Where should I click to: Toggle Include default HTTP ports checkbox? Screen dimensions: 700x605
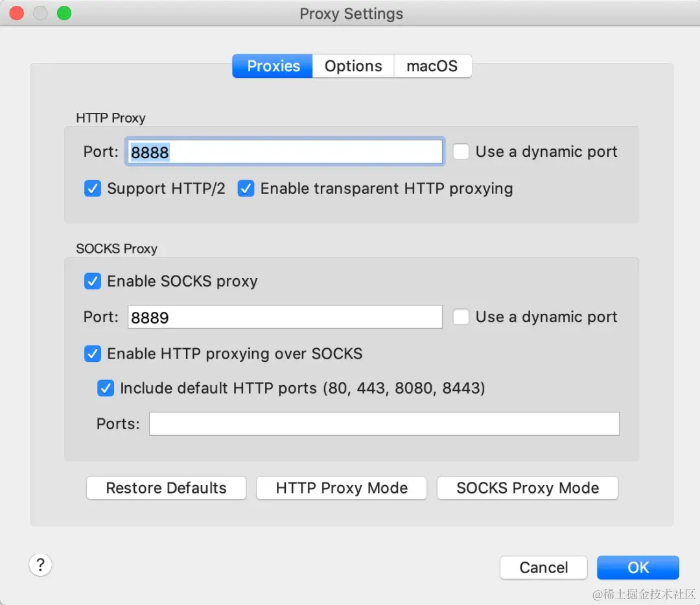coord(106,388)
